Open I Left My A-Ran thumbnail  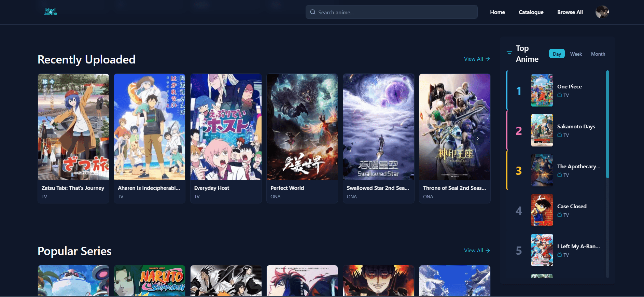542,250
